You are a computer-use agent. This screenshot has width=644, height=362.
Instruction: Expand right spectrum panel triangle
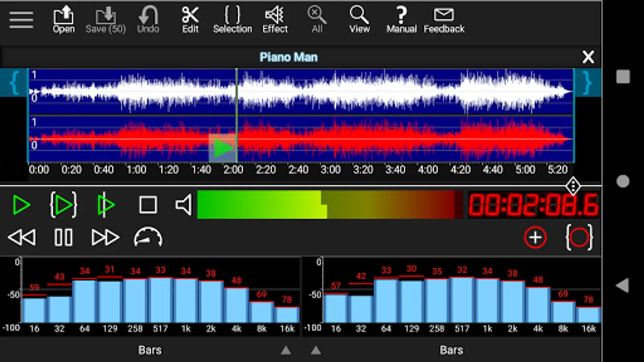[x=316, y=351]
